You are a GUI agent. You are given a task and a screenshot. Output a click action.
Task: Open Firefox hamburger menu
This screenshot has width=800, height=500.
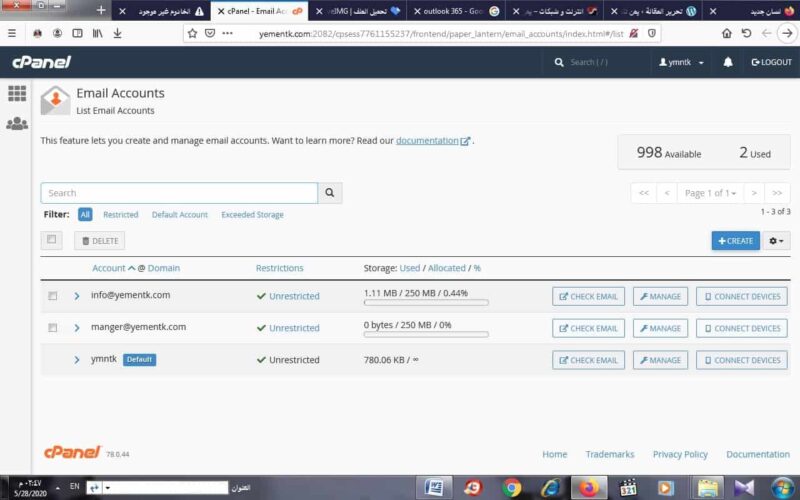[12, 33]
